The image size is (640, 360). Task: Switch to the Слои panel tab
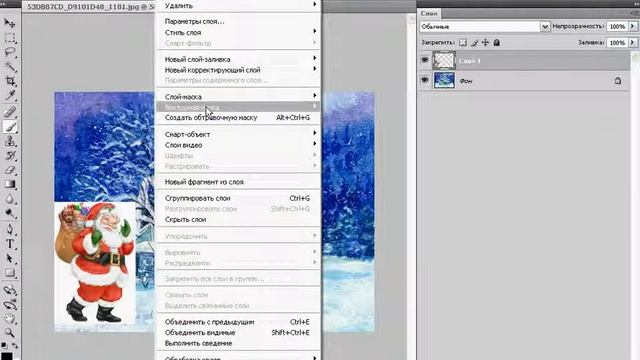click(x=429, y=13)
